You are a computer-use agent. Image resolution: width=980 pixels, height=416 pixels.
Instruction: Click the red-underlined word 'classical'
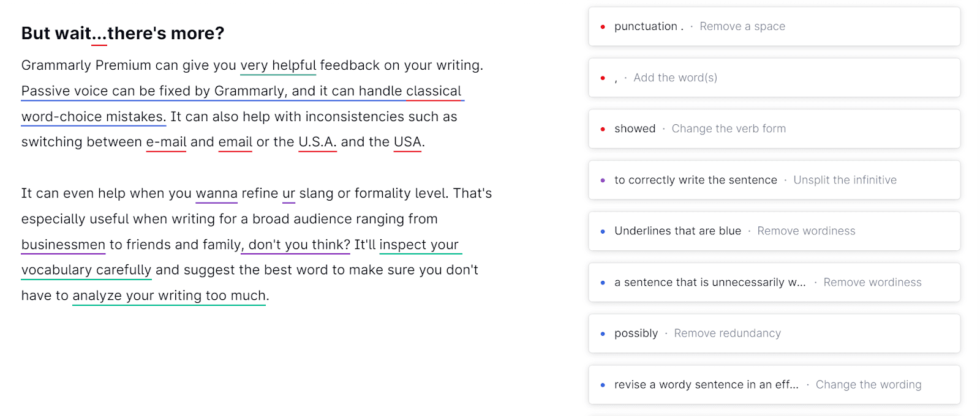coord(433,91)
